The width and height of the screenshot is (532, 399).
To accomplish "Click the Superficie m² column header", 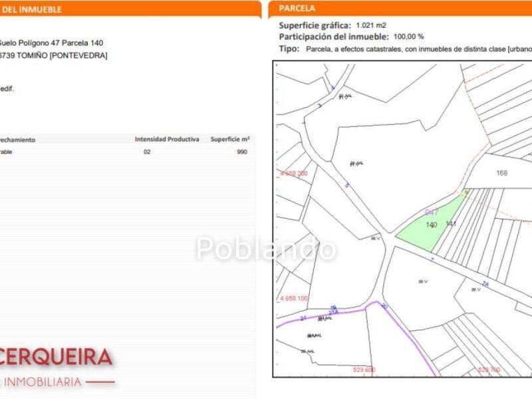I will pos(230,139).
